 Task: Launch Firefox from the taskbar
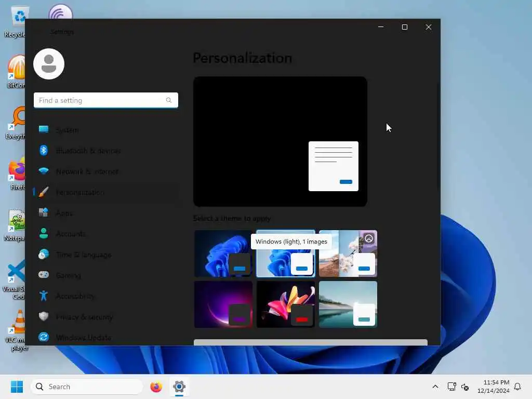coord(156,387)
